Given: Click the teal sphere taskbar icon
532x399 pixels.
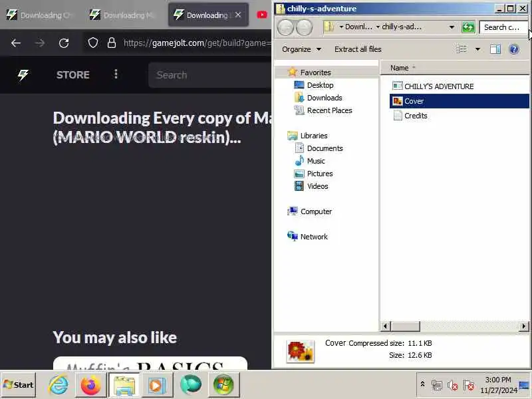Looking at the screenshot, I should (x=190, y=385).
